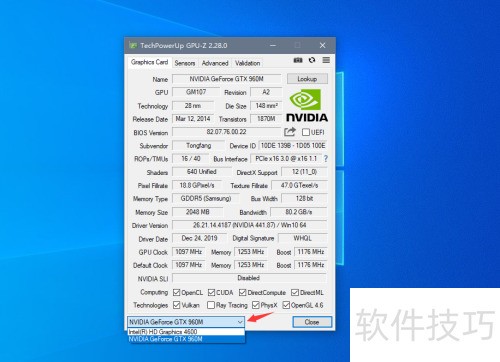Screen dimensions: 500x362
Task: Click the Release Date field Mar 12, 2014
Action: 193,119
